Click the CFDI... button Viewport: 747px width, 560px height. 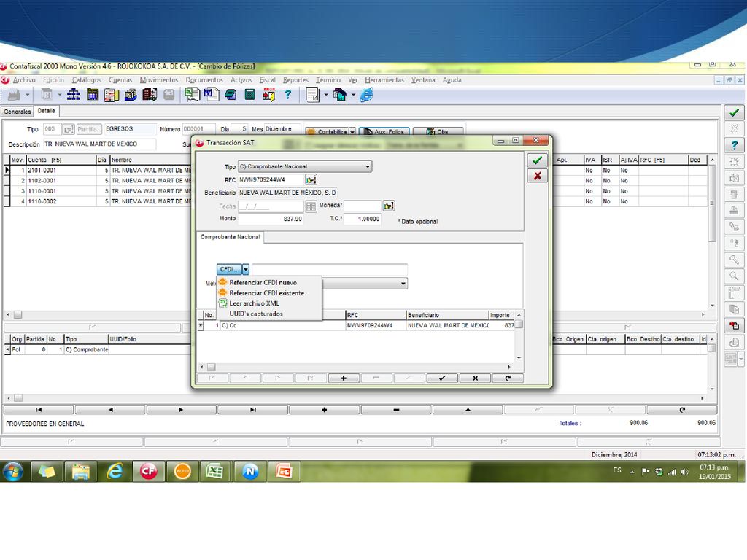[229, 270]
